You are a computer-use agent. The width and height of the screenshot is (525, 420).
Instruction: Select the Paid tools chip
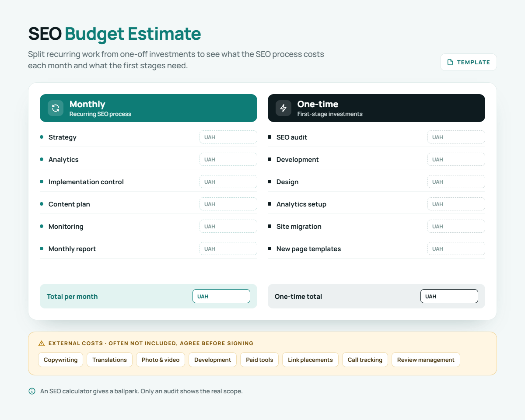(259, 360)
